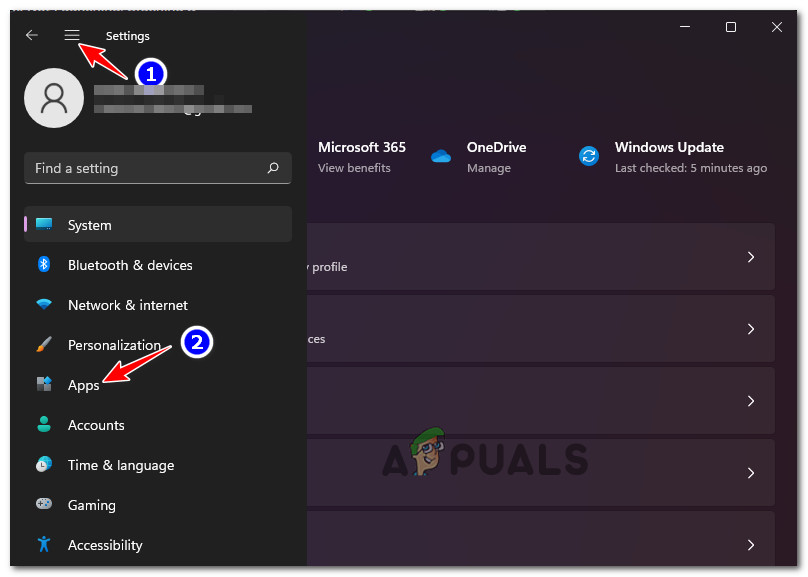Click the Find a setting search box

pyautogui.click(x=158, y=168)
